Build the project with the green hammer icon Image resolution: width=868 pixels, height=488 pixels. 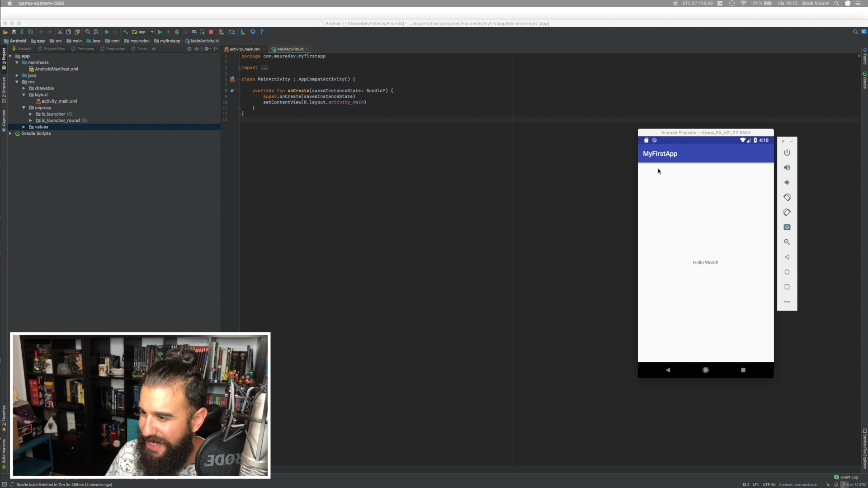click(125, 32)
